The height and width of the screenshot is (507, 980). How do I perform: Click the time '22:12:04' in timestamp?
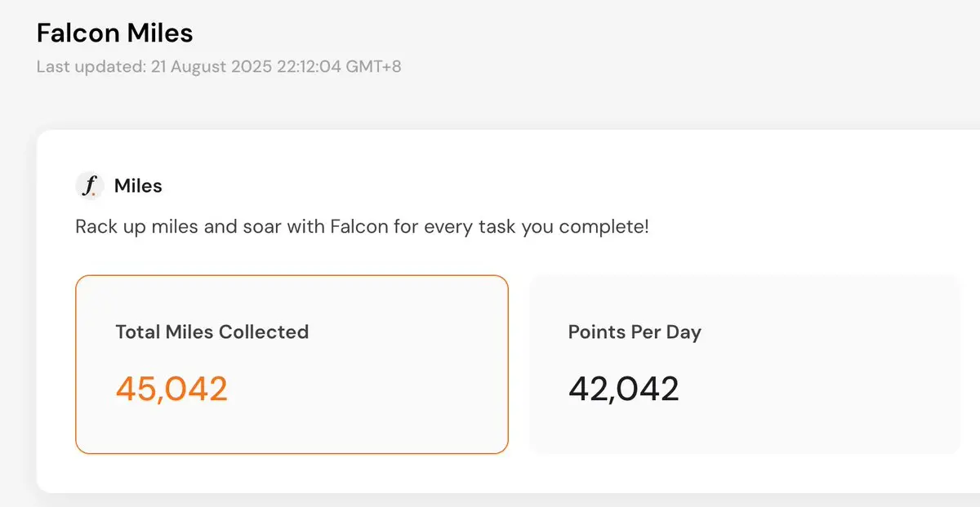click(302, 67)
